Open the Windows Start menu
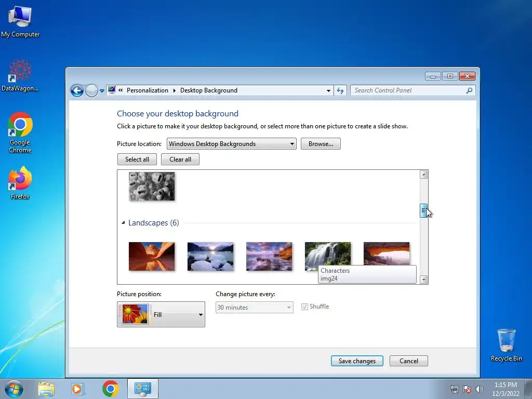 coord(14,389)
